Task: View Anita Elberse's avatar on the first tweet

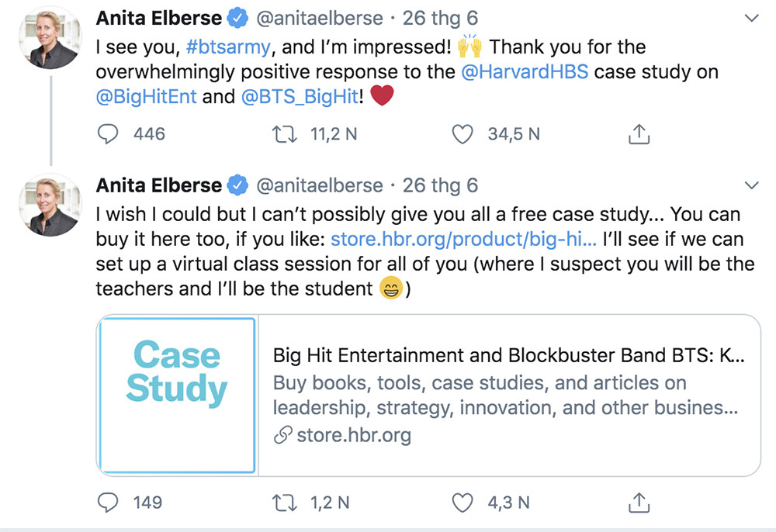Action: 49,37
